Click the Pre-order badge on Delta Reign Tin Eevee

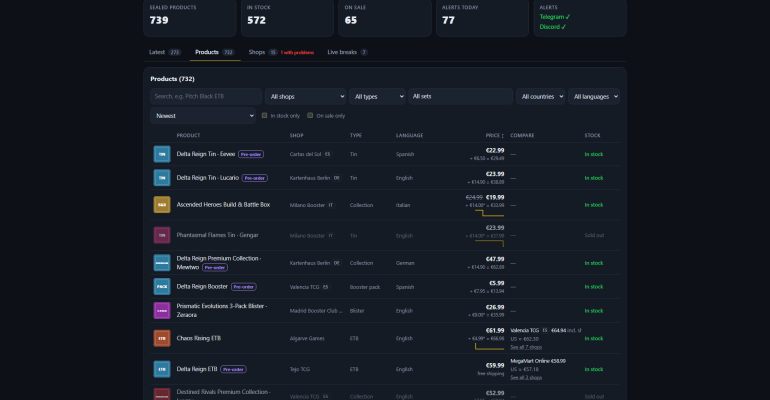tap(251, 154)
